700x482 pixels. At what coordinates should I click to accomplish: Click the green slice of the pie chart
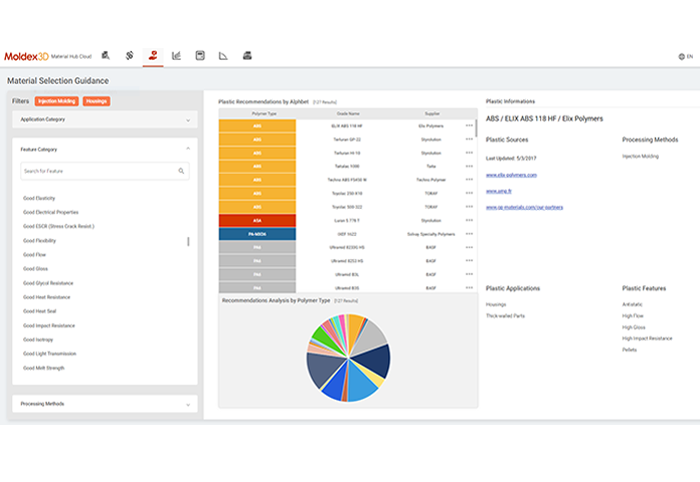point(323,337)
